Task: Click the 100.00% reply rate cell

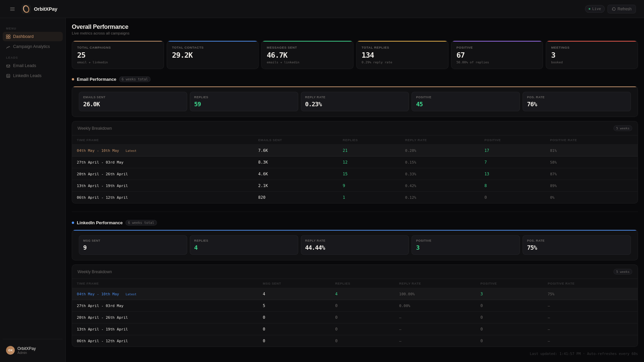Action: click(x=407, y=294)
